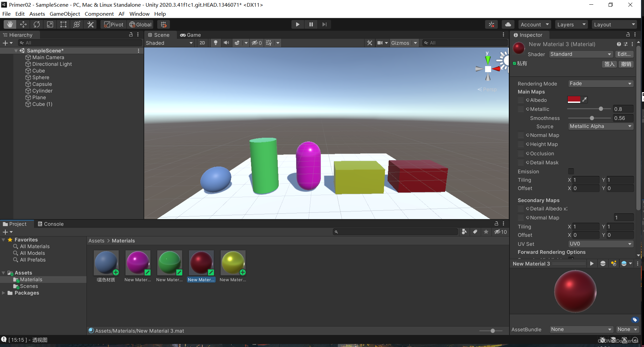Toggle scene lighting bulb icon
The width and height of the screenshot is (644, 347).
tap(216, 43)
